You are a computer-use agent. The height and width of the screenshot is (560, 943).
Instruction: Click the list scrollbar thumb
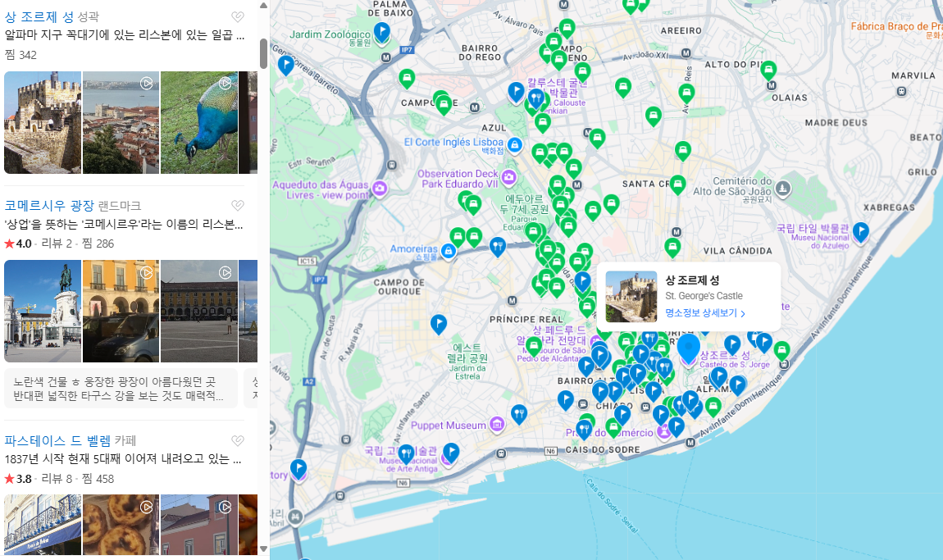click(263, 53)
